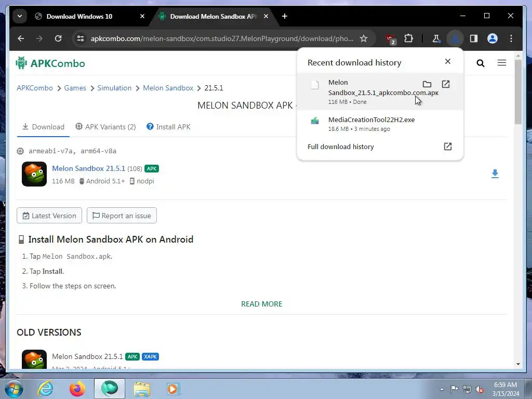Open site information icon in address bar
The width and height of the screenshot is (532, 399).
[x=81, y=38]
